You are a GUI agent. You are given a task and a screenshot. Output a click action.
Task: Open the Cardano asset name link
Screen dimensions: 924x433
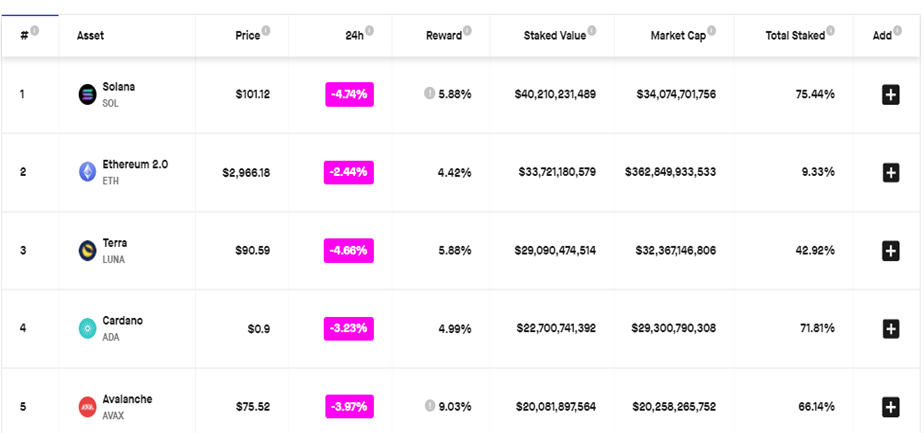tap(122, 321)
